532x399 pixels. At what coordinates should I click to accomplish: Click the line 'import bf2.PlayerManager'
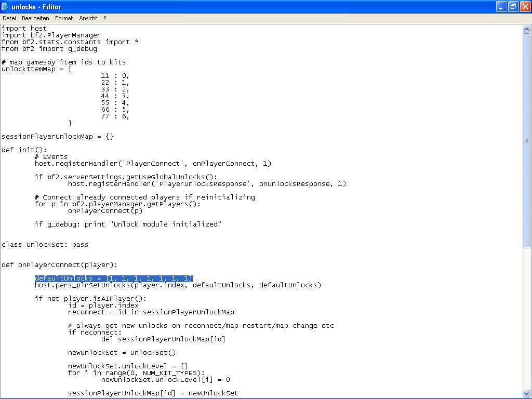[51, 35]
